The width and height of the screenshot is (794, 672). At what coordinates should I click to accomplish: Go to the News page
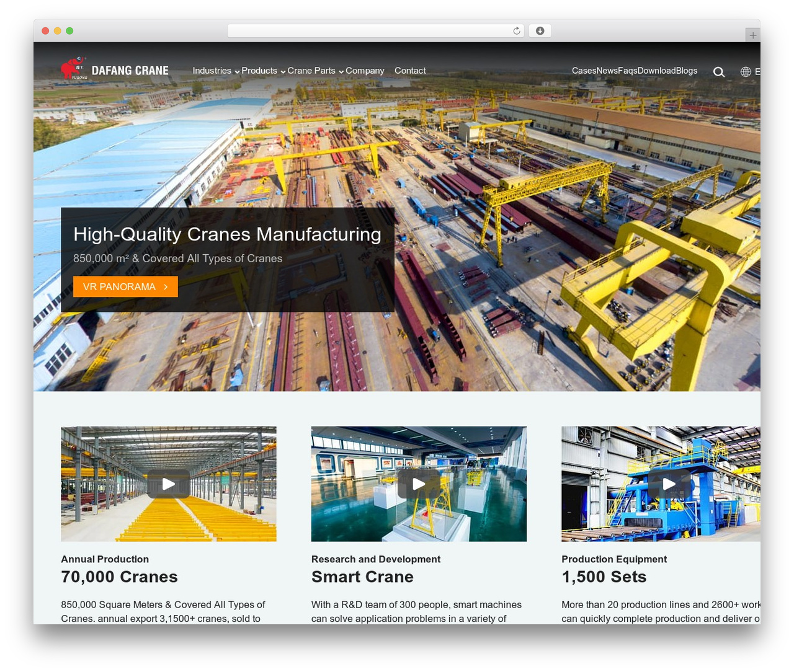point(607,71)
